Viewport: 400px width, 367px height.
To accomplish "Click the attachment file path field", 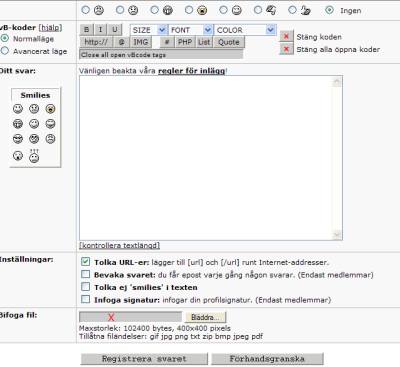I will [131, 317].
